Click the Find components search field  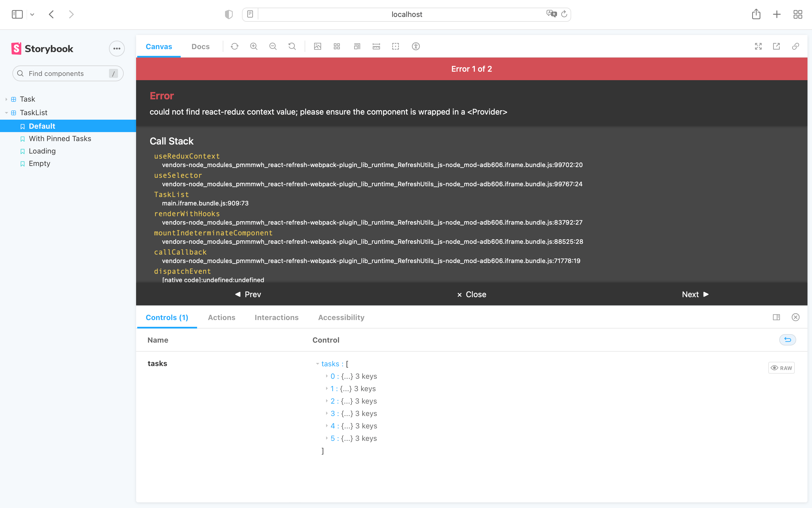(67, 73)
